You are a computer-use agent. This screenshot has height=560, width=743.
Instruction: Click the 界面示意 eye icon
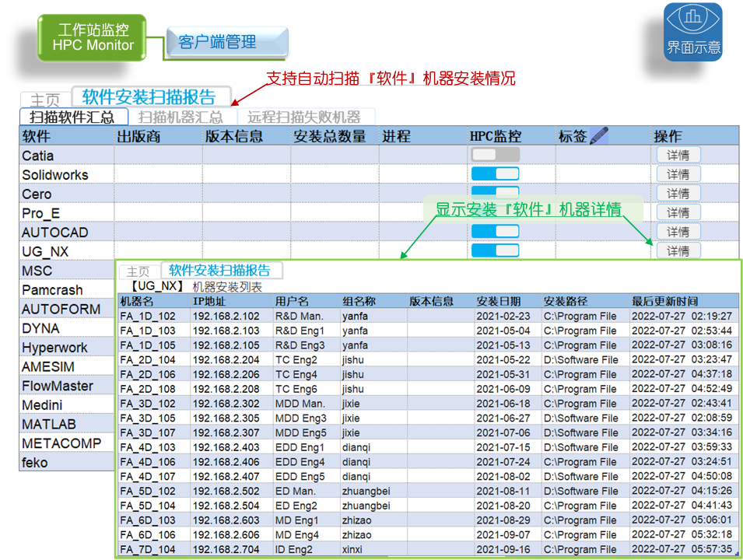tap(692, 32)
